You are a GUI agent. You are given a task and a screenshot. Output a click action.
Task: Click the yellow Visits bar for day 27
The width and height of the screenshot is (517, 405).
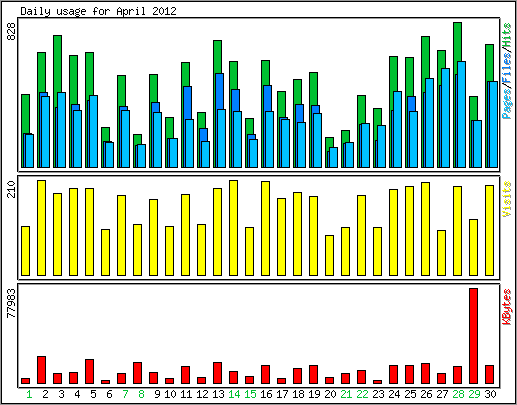coord(441,253)
